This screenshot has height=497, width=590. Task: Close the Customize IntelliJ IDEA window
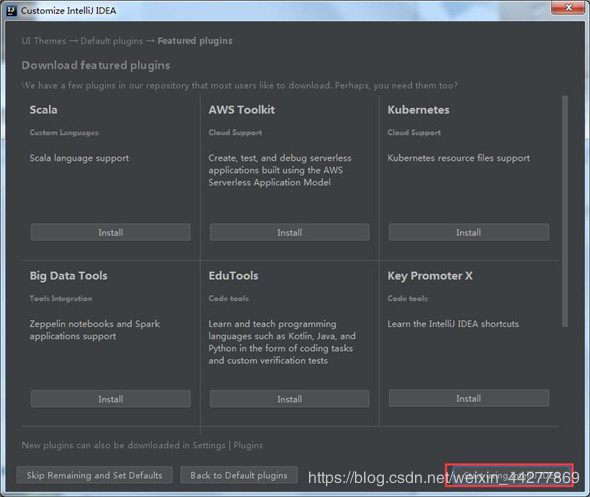569,8
